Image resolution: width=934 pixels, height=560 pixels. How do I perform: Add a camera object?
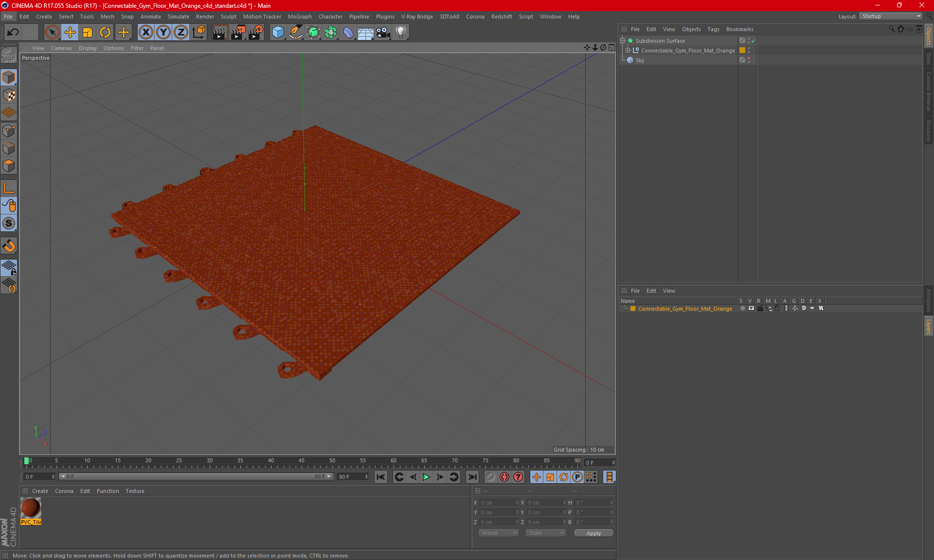tap(383, 33)
